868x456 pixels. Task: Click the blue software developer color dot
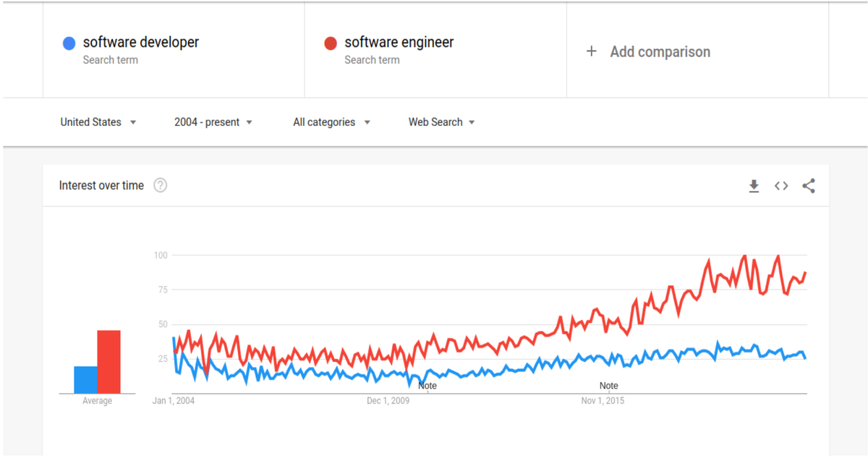[x=69, y=43]
